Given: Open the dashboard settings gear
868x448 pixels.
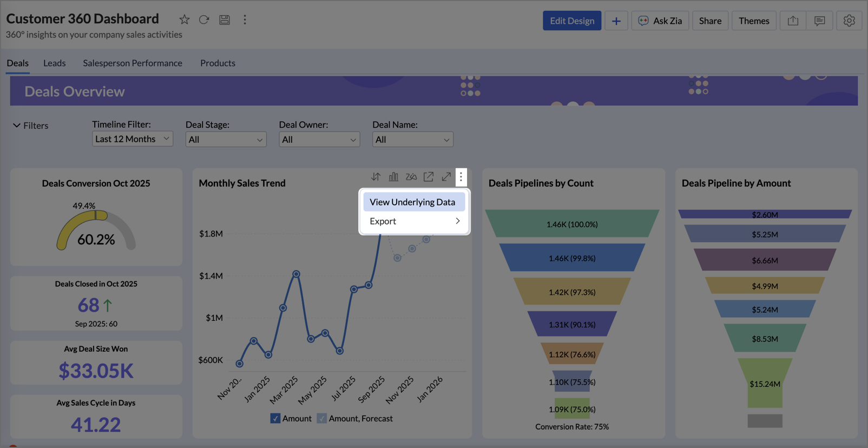Looking at the screenshot, I should coord(849,21).
